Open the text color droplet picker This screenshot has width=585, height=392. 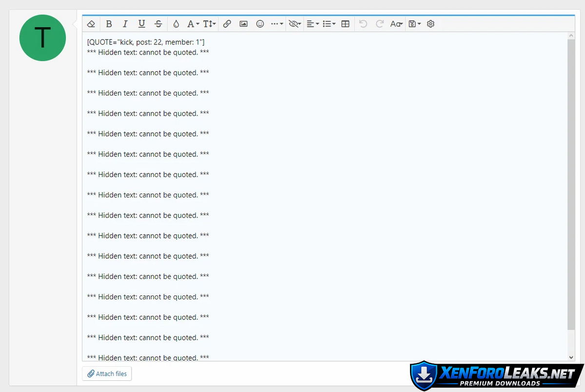pyautogui.click(x=176, y=24)
